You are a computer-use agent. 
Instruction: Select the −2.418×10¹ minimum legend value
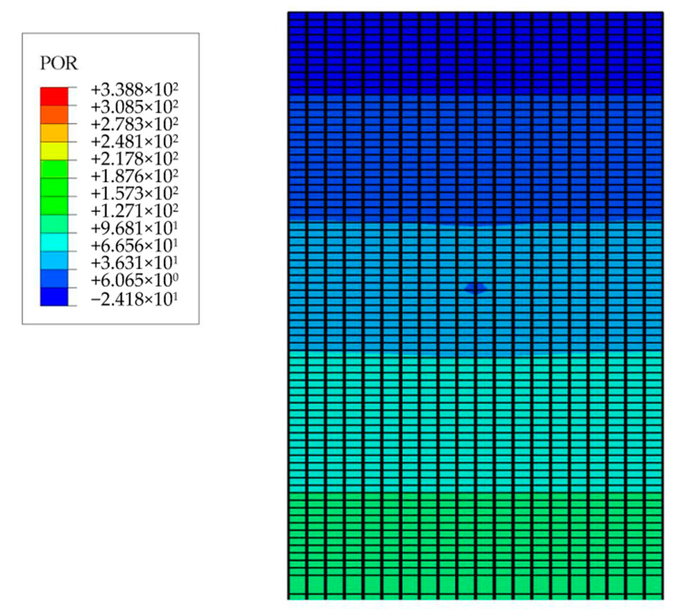(x=134, y=299)
